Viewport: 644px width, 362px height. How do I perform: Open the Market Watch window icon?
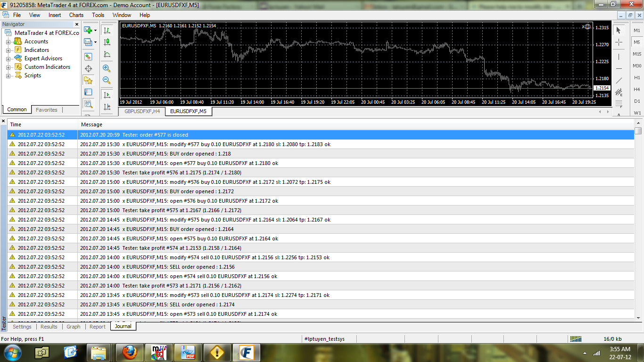tap(88, 57)
